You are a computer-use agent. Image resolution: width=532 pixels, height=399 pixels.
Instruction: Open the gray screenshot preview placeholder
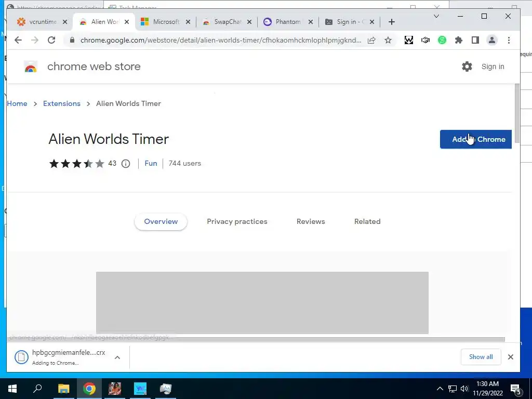pyautogui.click(x=262, y=303)
